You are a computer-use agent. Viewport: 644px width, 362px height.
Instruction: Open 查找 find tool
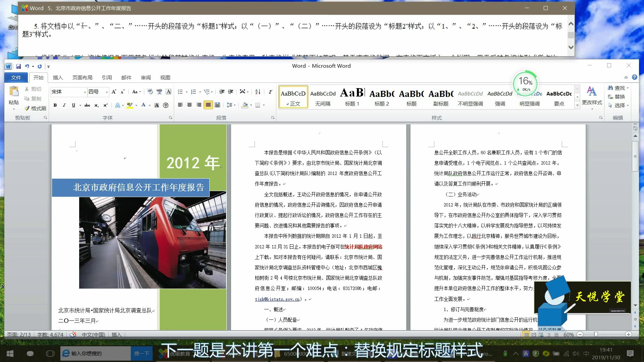pos(618,88)
